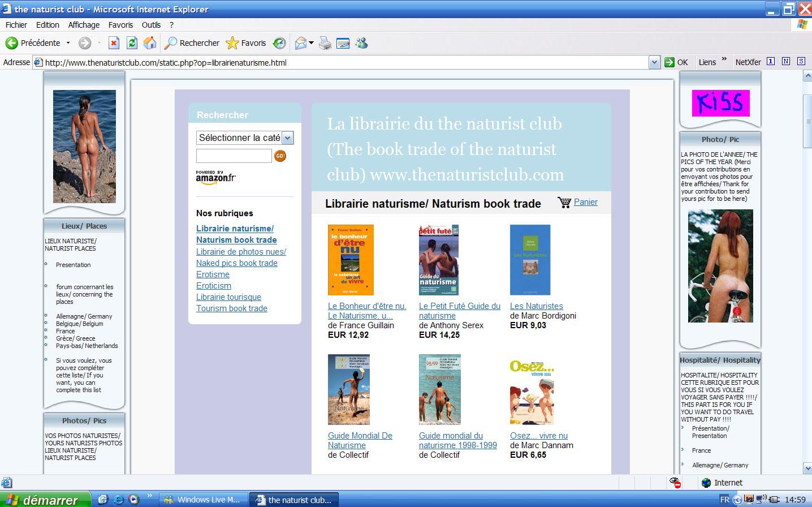Click the blue 'Les Naturistes' book cover

[x=530, y=260]
